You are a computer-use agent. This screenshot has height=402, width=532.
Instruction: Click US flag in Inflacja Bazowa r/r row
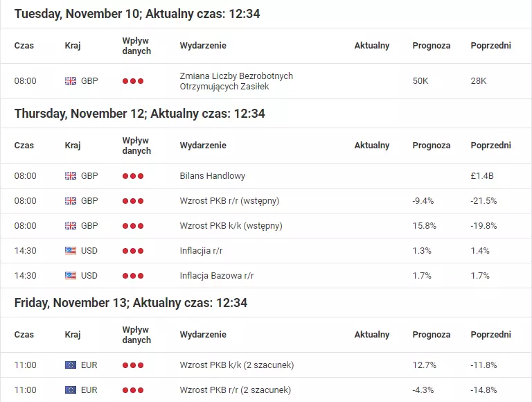[x=71, y=275]
